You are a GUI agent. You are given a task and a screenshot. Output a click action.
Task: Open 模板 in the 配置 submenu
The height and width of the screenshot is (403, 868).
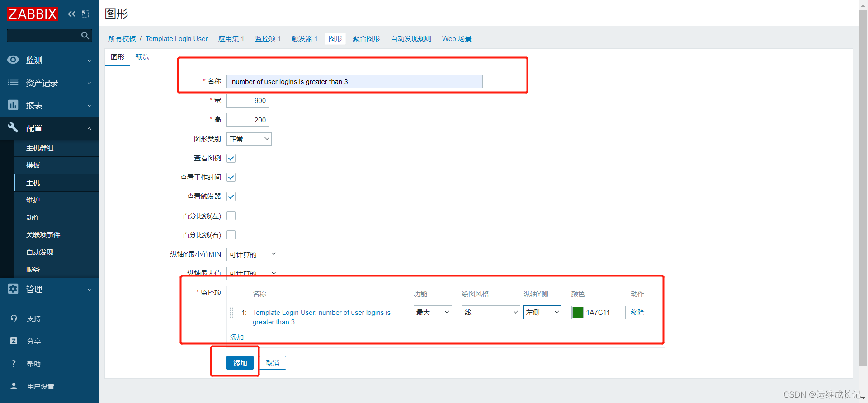coord(56,165)
